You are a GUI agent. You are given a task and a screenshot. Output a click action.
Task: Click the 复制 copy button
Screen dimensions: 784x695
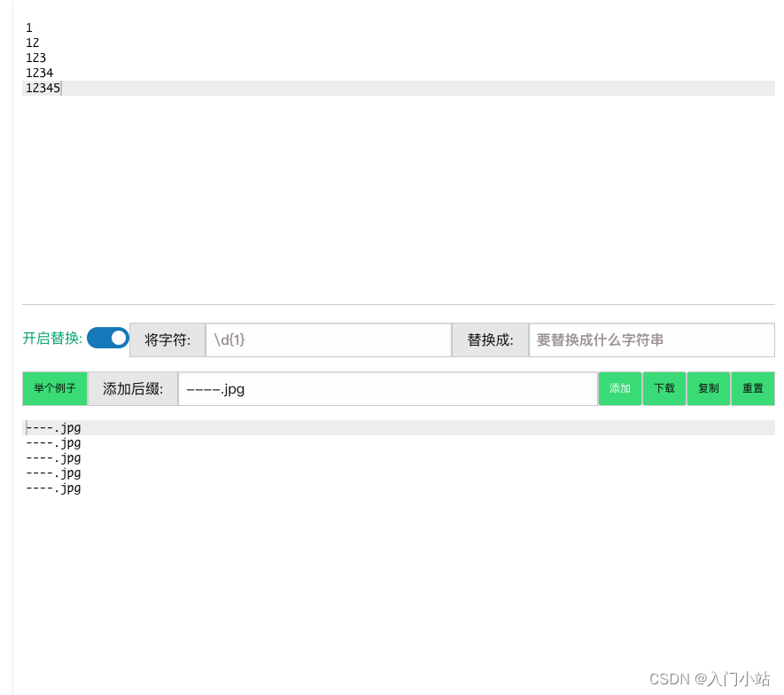click(709, 388)
